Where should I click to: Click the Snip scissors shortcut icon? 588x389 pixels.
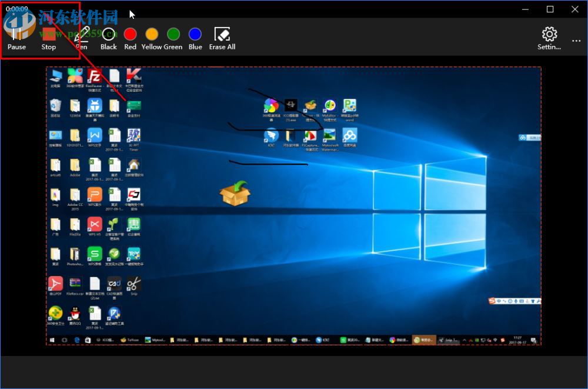tap(134, 286)
